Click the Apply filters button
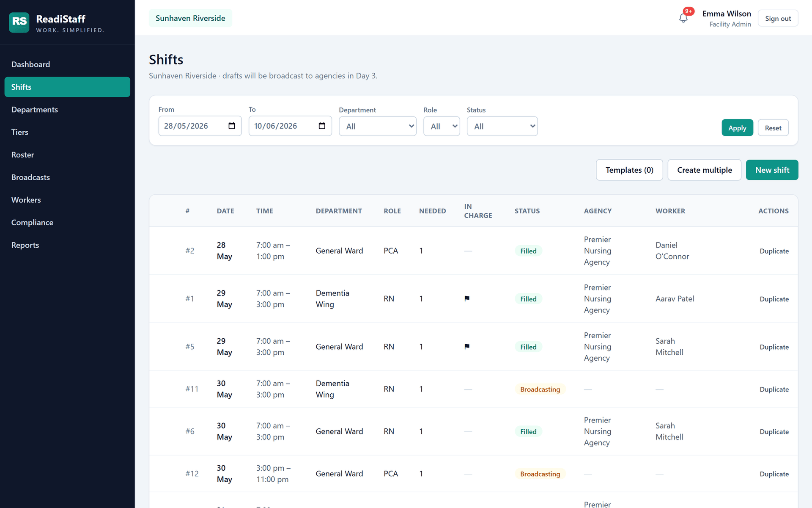812x508 pixels. [737, 128]
